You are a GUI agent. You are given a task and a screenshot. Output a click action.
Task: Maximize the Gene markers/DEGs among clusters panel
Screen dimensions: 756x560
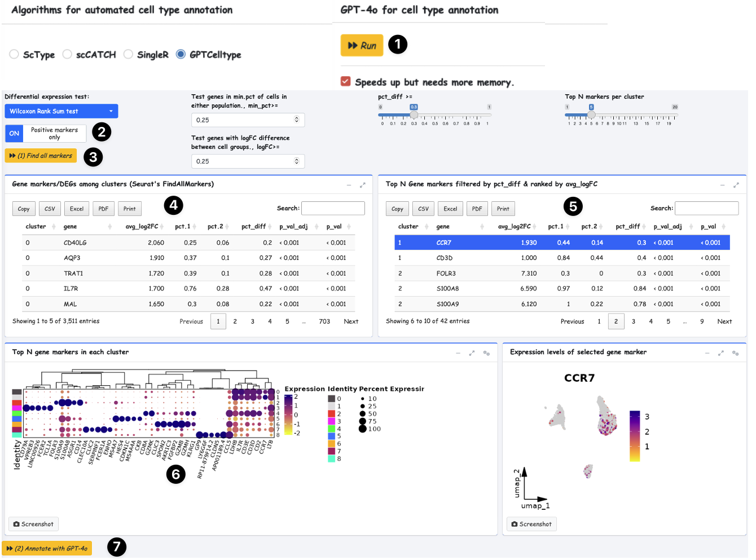coord(363,185)
